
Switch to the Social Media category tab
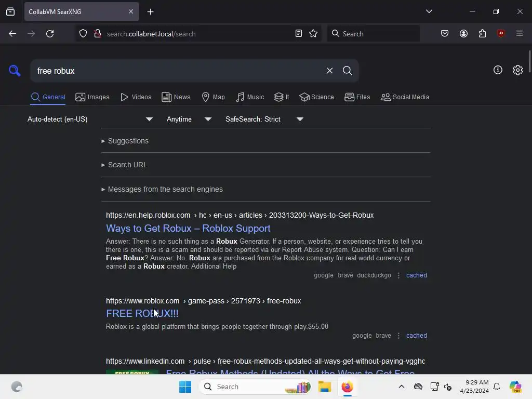pyautogui.click(x=405, y=97)
